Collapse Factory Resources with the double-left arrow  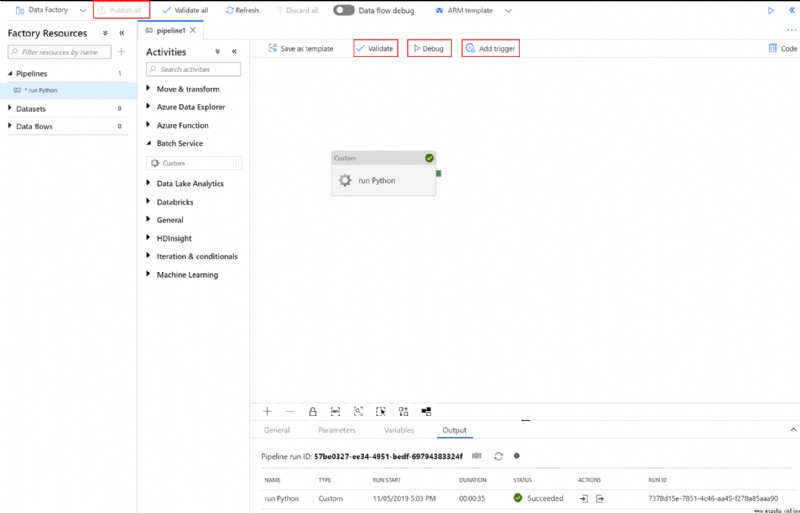122,33
